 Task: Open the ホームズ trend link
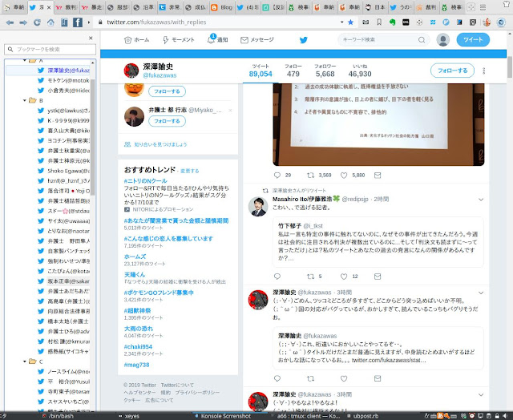(x=135, y=256)
